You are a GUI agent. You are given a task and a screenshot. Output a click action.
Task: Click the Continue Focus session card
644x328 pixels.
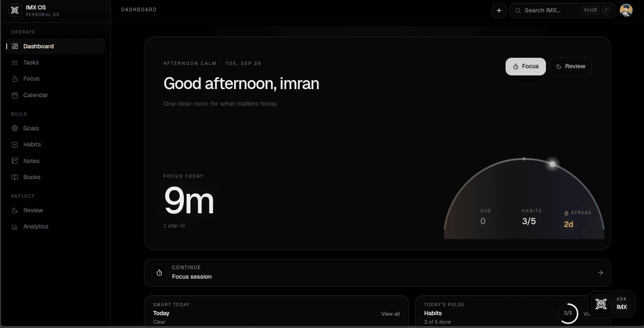pos(378,273)
